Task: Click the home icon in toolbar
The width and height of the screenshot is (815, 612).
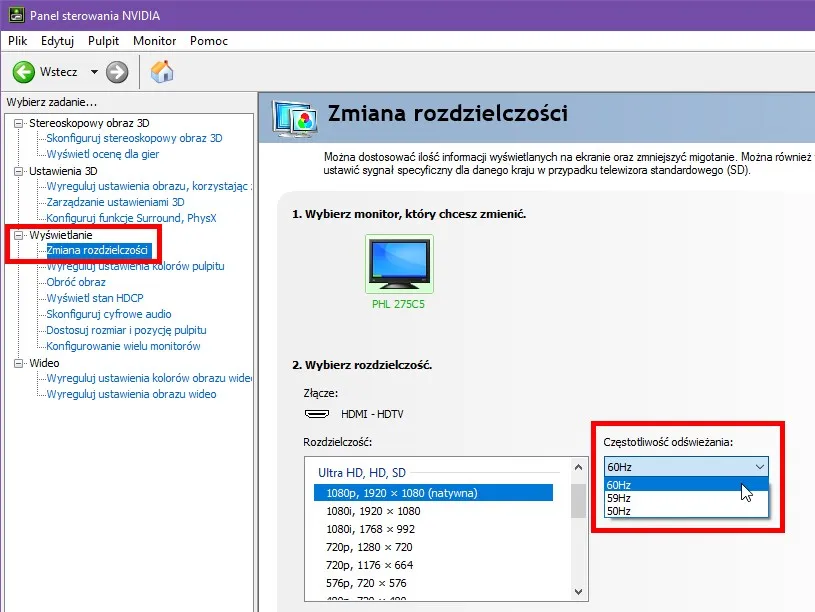Action: (161, 71)
